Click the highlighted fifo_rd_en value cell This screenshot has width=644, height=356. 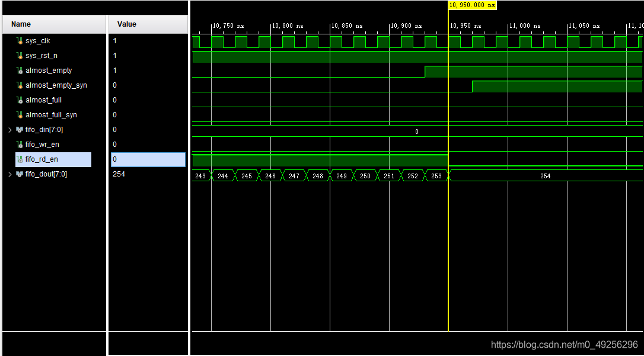tap(148, 159)
